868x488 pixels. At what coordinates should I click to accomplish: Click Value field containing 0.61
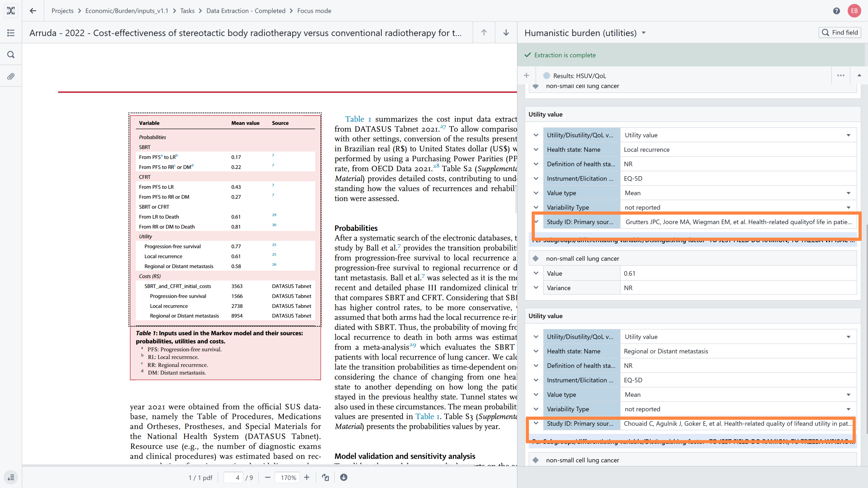[739, 273]
